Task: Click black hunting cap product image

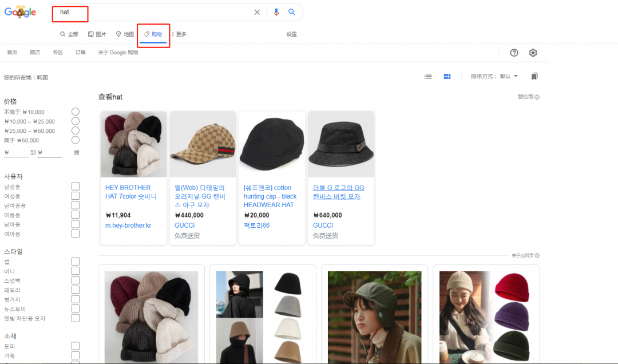Action: [272, 144]
